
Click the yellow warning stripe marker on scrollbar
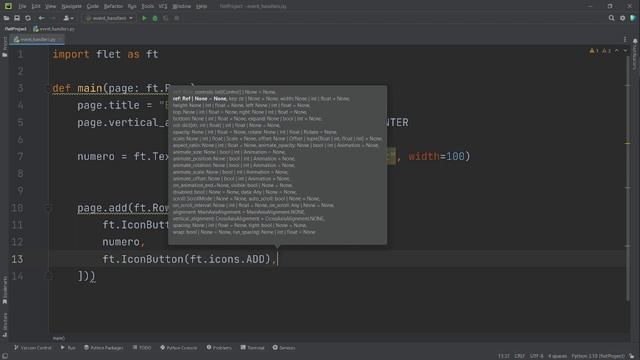(x=628, y=143)
